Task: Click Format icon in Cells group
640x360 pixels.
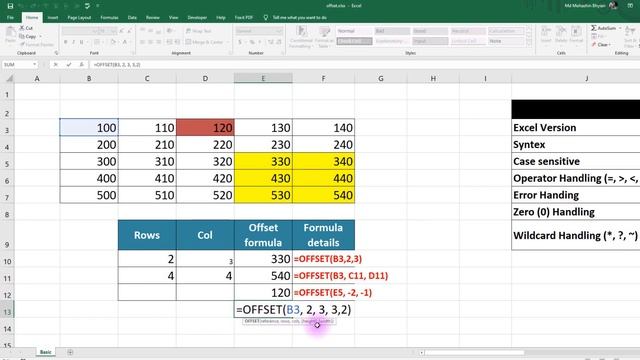Action: (x=576, y=35)
